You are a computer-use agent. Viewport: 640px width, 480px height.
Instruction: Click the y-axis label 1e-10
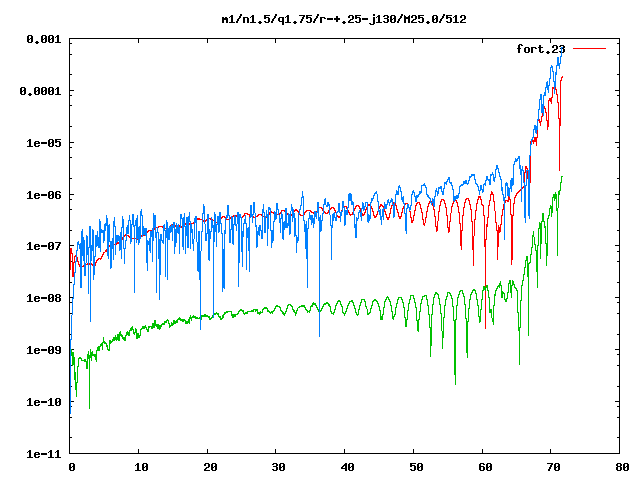pos(44,402)
